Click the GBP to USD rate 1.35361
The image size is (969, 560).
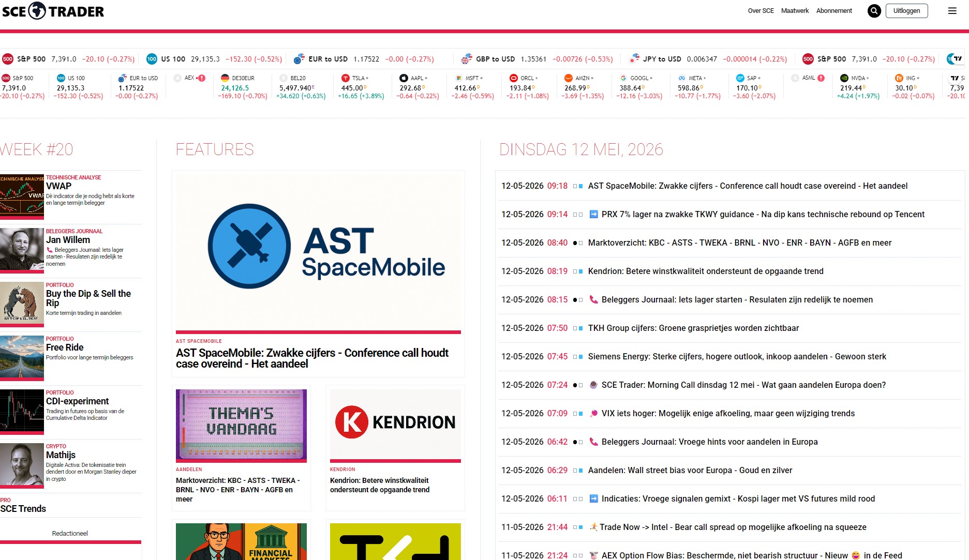[533, 59]
